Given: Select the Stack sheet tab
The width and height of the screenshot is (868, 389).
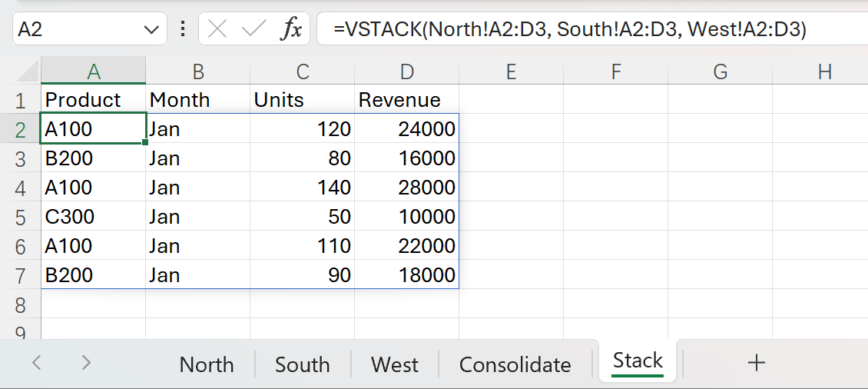Looking at the screenshot, I should point(638,361).
